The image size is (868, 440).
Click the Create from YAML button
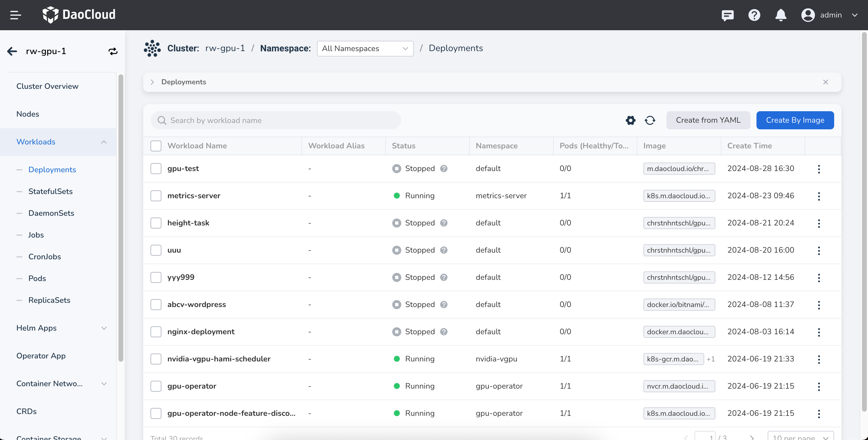coord(708,120)
